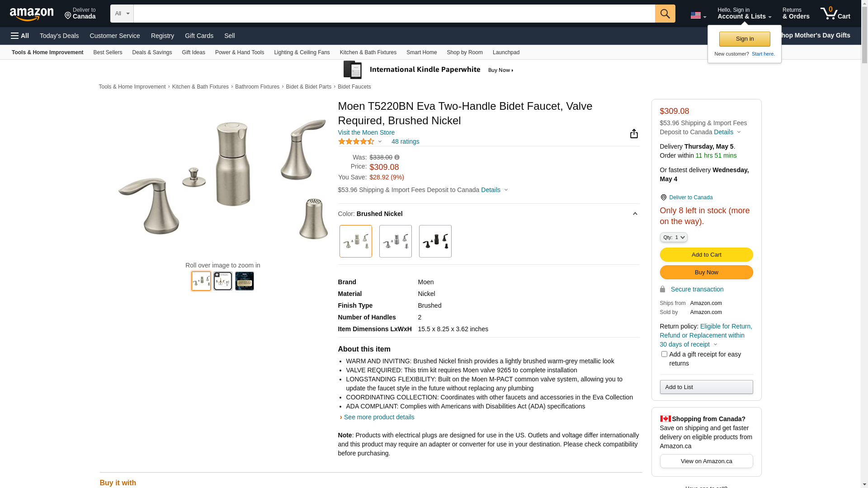Check the gift receipt checkbox
The height and width of the screenshot is (488, 868).
pos(664,354)
